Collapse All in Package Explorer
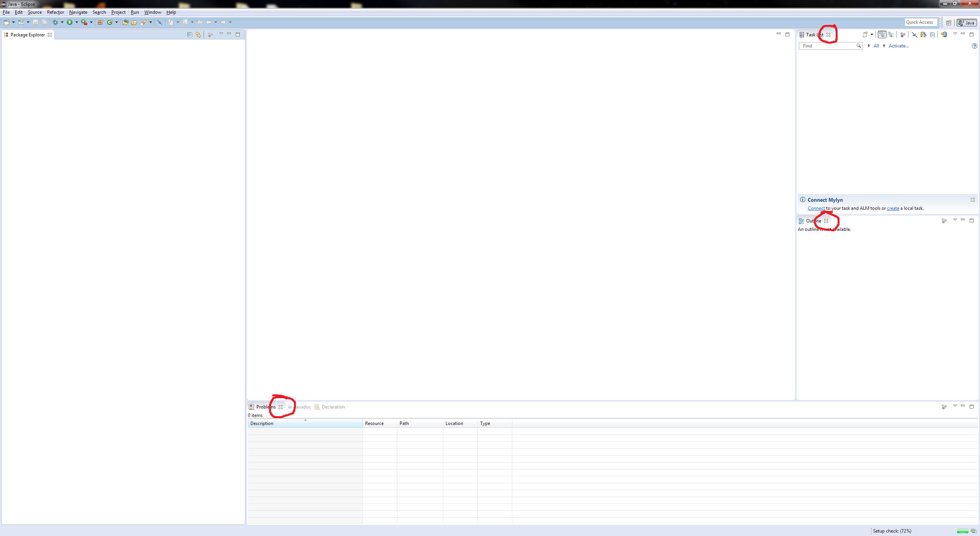Viewport: 980px width, 536px height. pyautogui.click(x=189, y=35)
